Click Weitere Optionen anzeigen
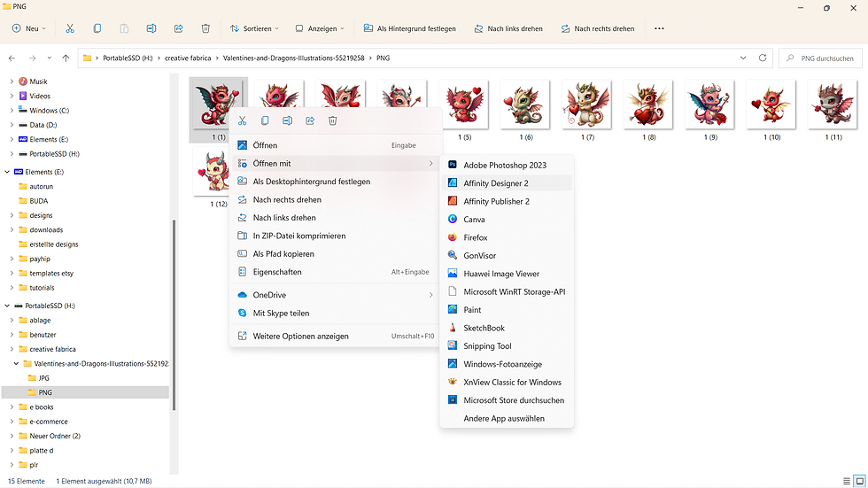This screenshot has height=488, width=868. (x=336, y=336)
